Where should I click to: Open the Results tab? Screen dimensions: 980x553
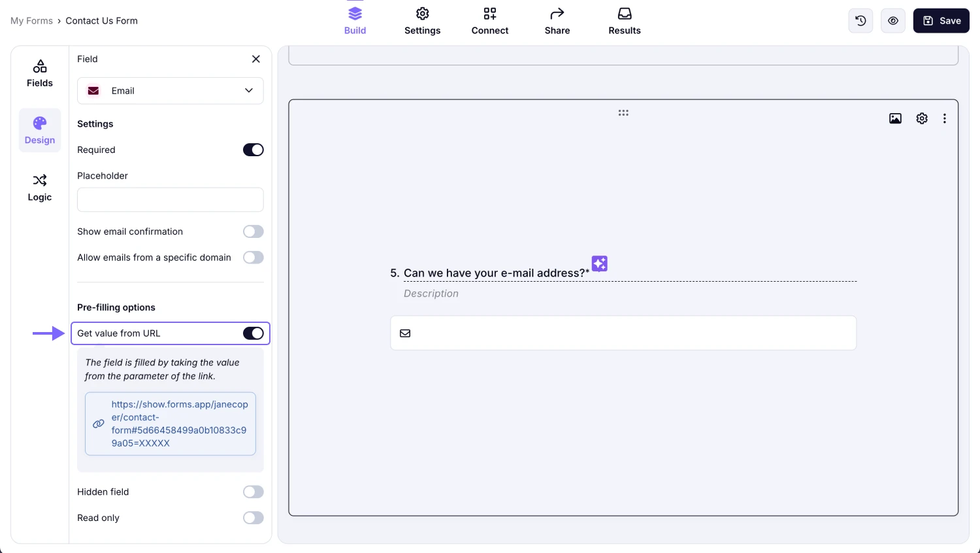[624, 20]
